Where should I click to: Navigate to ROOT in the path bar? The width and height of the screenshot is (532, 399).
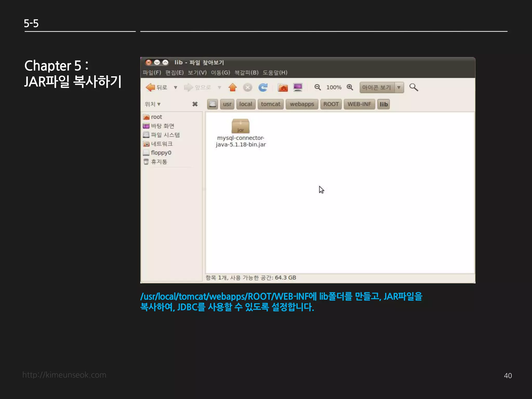(x=331, y=104)
